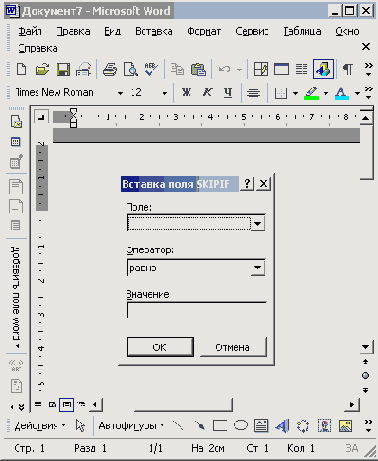The image size is (378, 461).
Task: Open the borders dropdown arrow
Action: [295, 93]
